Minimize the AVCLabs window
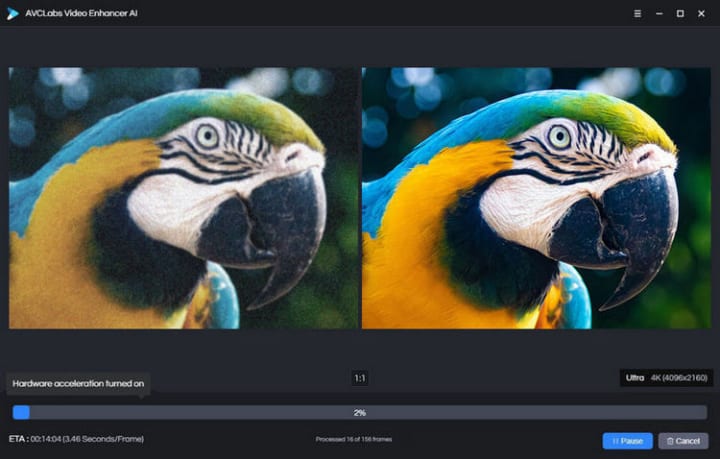Viewport: 720px width, 459px height. (x=659, y=14)
